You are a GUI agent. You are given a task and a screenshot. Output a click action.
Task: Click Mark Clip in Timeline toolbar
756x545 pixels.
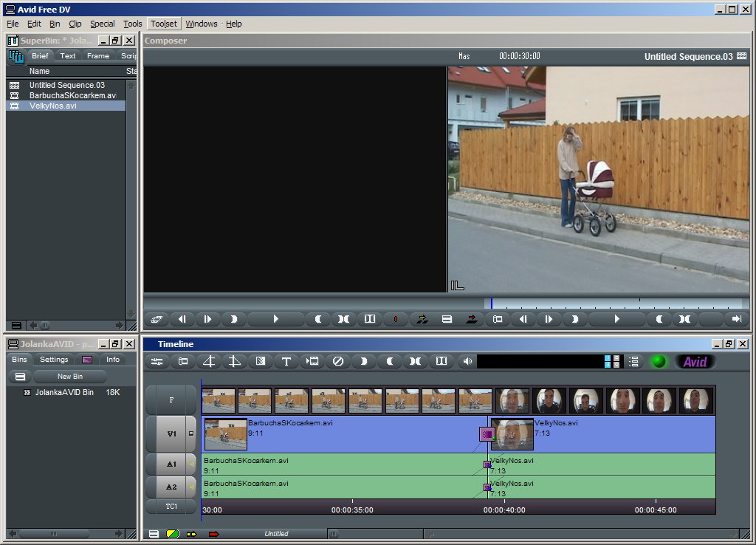coord(415,361)
